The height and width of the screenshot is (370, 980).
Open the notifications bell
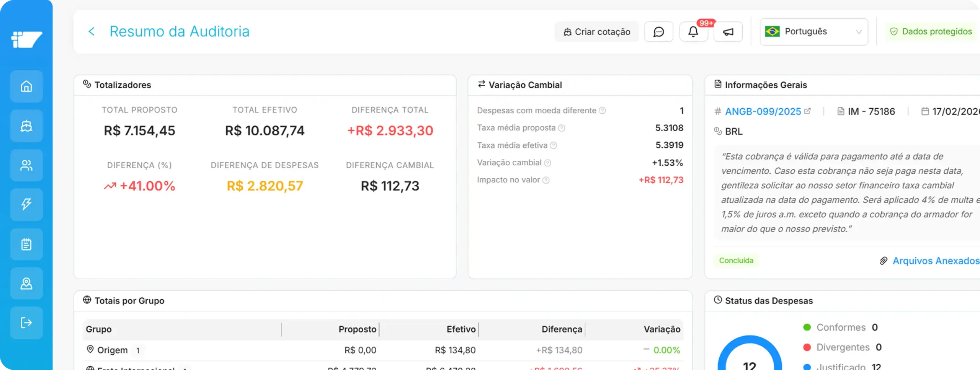[693, 32]
